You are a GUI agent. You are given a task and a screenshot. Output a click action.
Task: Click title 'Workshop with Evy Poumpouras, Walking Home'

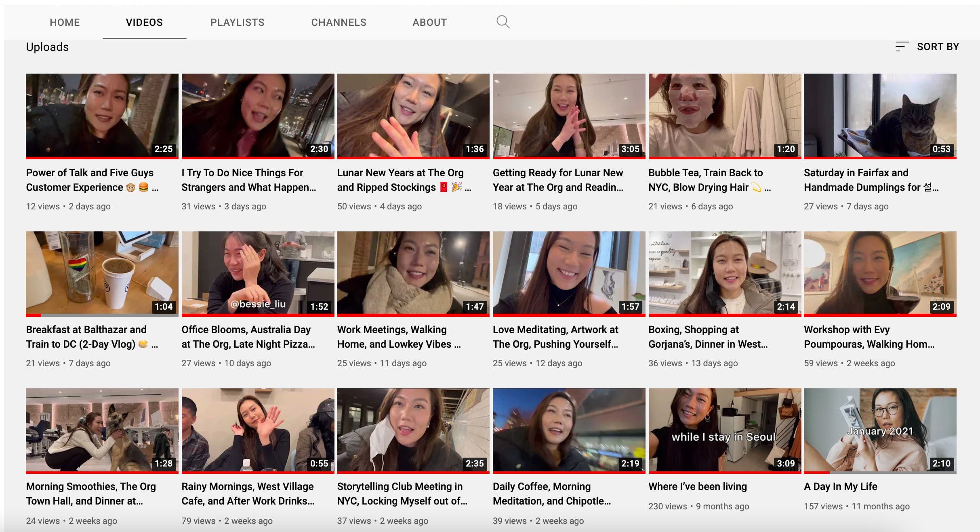tap(869, 337)
